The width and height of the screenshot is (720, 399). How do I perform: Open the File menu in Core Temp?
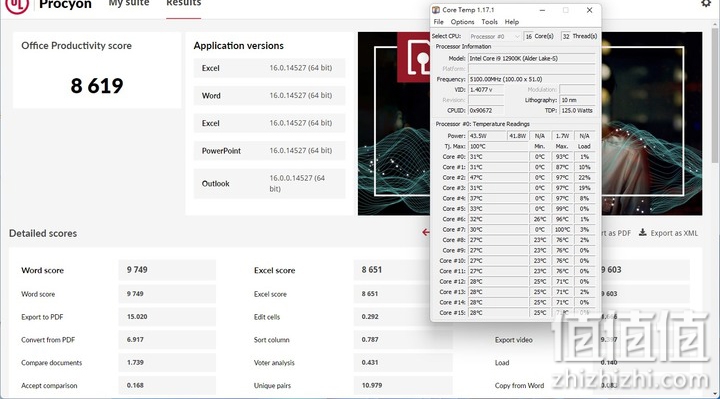click(439, 22)
